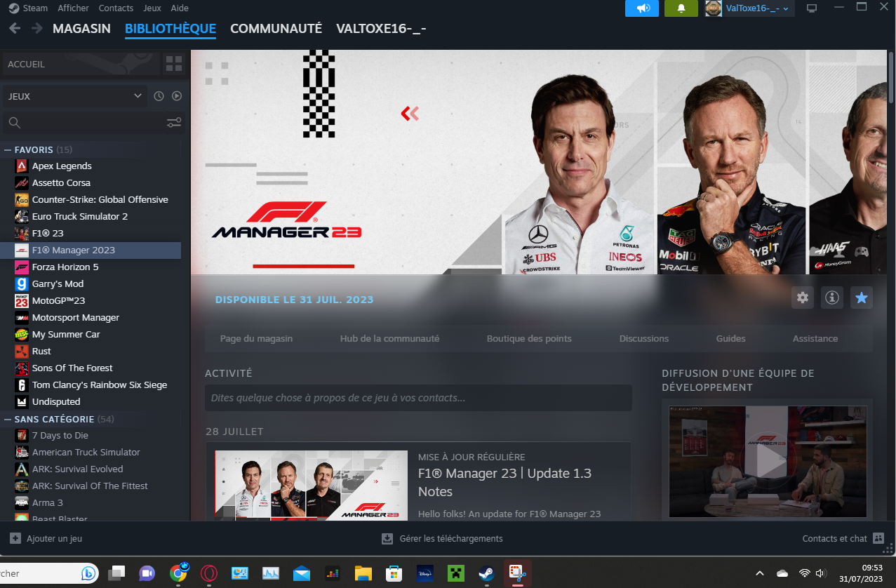Open Contacts et chat panel

(x=843, y=539)
